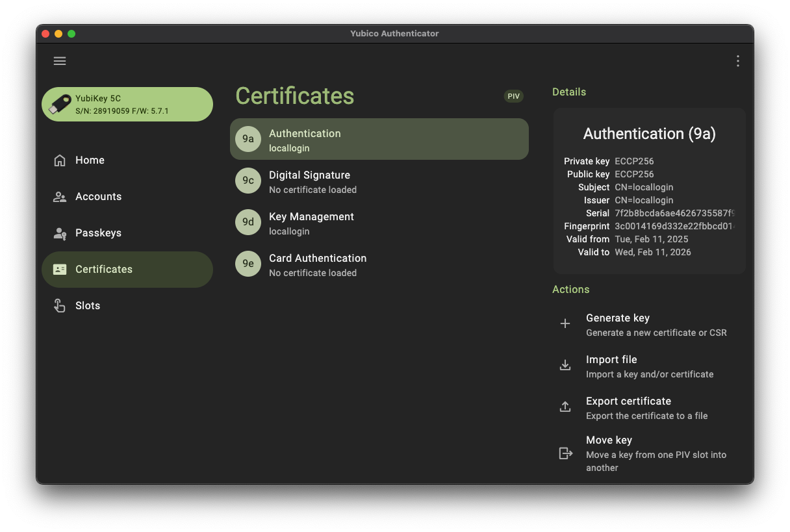This screenshot has height=532, width=790.
Task: Click the plus icon for Generate key
Action: pyautogui.click(x=565, y=323)
